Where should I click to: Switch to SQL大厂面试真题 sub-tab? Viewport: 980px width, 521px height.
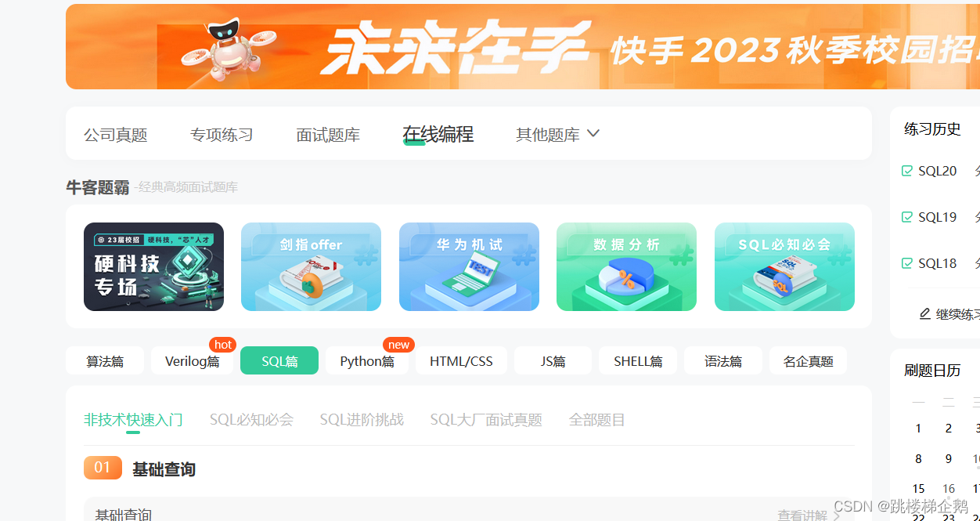(x=486, y=420)
